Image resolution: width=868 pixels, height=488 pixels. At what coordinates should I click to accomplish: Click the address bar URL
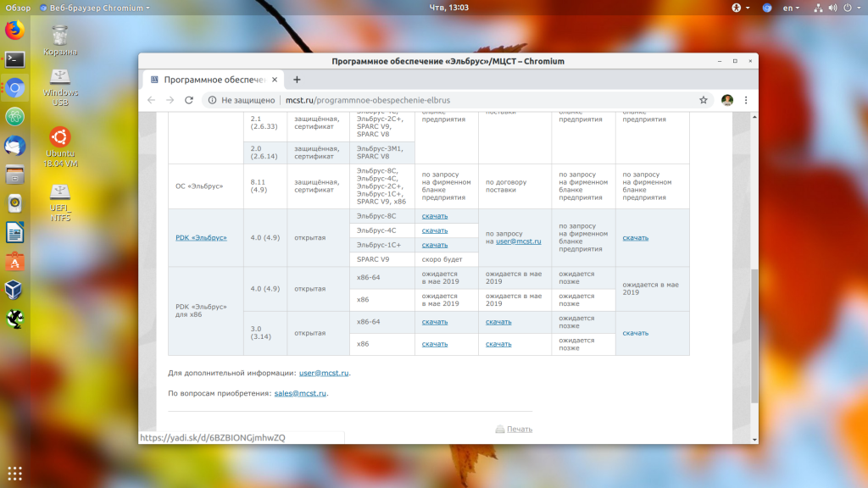(368, 100)
